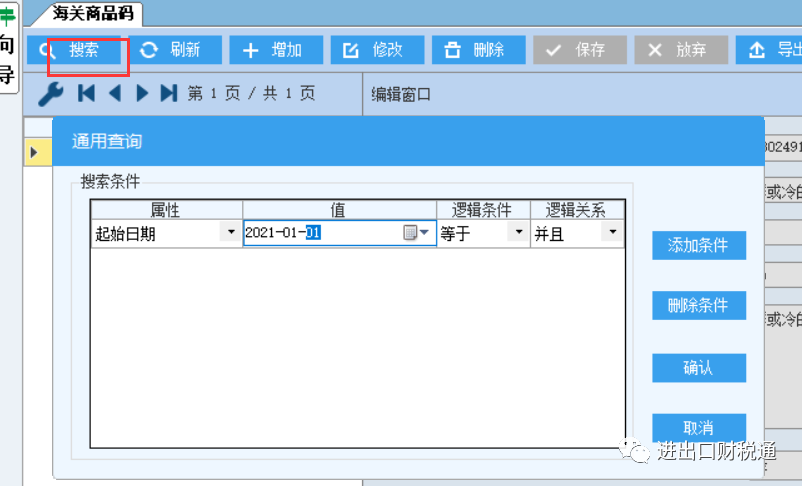Expand the 起始日期 attribute dropdown
Screen dimensions: 802x486
[232, 233]
